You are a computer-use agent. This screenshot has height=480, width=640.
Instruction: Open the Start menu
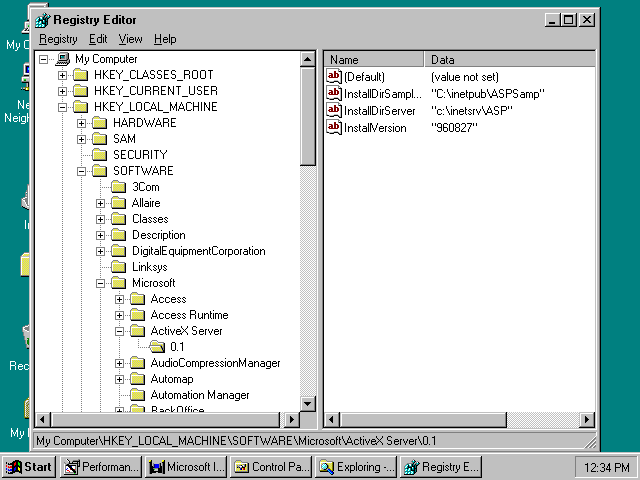coord(29,467)
